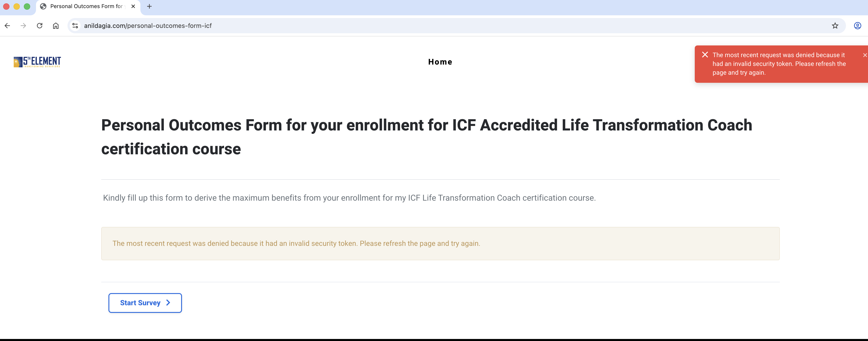The width and height of the screenshot is (868, 341).
Task: Go back to the previous page
Action: point(7,26)
